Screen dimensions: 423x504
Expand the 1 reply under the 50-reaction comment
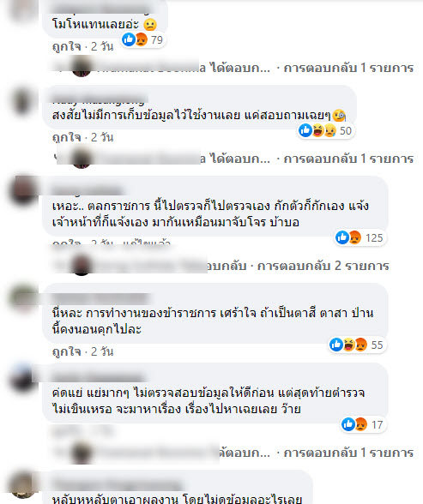coord(348,159)
